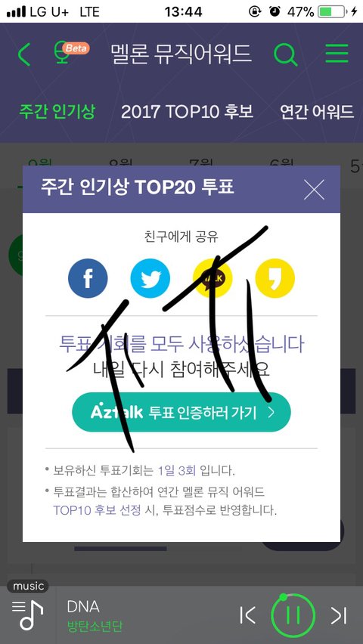Screen dimensions: 363x644
Task: Expand the Aztalk button chevron arrow
Action: click(271, 413)
